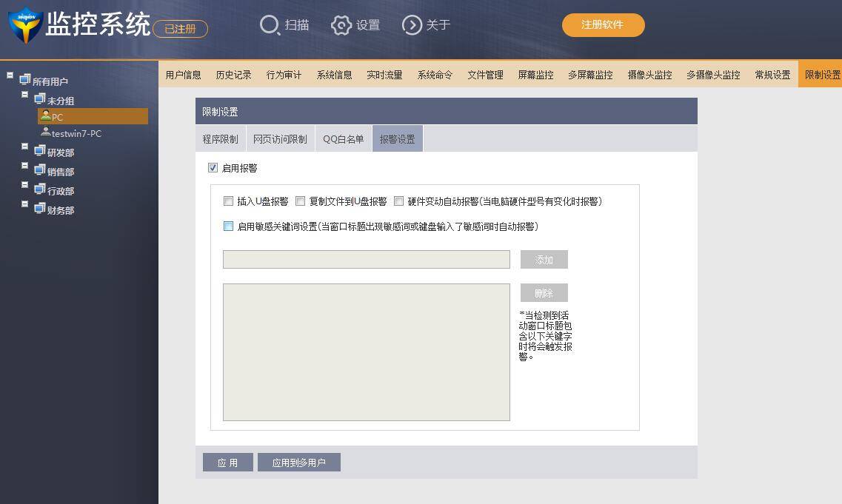Click the 扫描 scan magnifier icon
Viewport: 842px width, 504px height.
270,24
